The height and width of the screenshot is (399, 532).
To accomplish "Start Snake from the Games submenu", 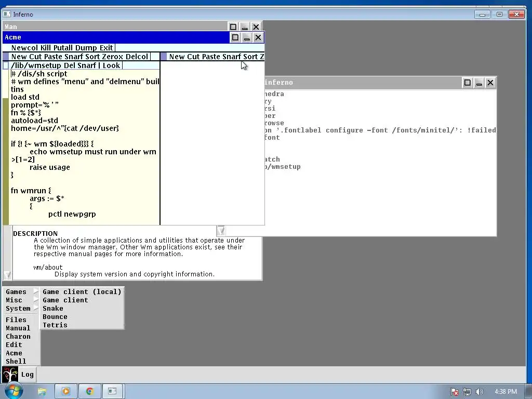I will click(53, 309).
